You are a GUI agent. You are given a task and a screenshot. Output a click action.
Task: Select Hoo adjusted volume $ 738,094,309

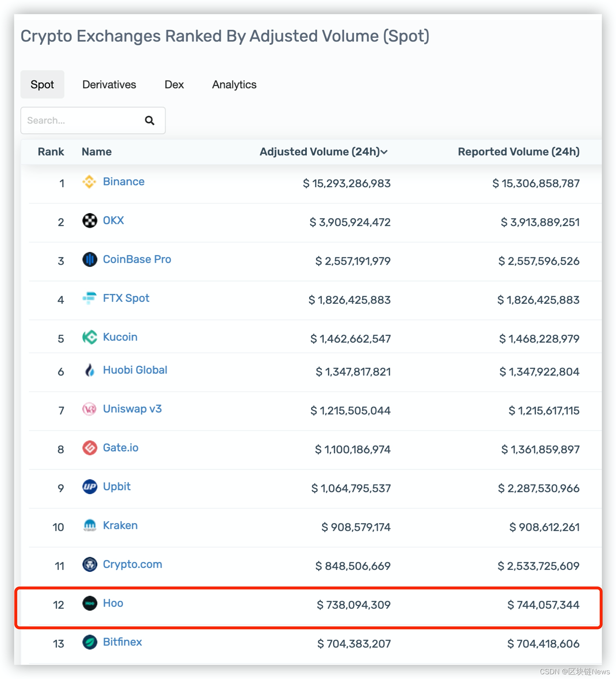pyautogui.click(x=354, y=605)
